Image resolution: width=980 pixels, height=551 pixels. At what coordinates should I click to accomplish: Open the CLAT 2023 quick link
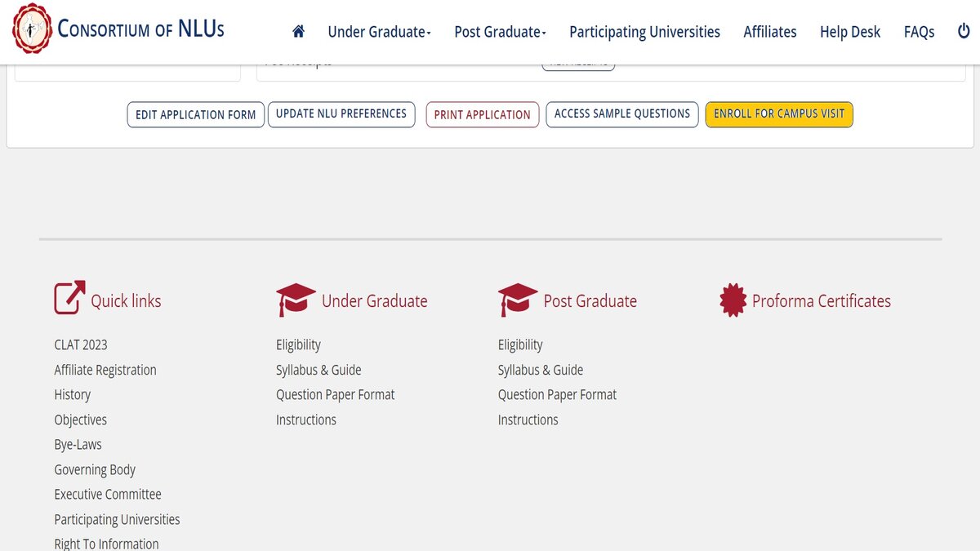(x=81, y=344)
